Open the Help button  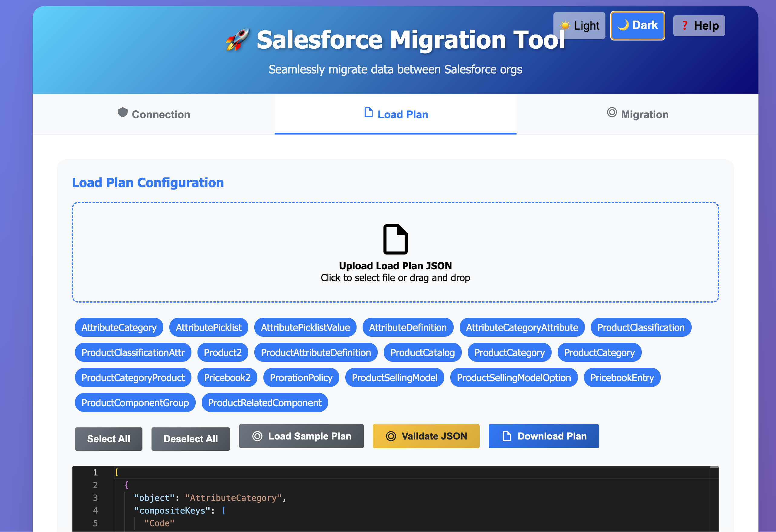click(x=699, y=26)
